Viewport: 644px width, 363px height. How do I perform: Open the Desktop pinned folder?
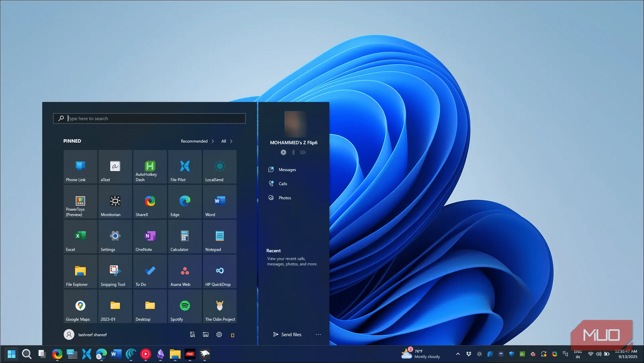click(x=150, y=306)
